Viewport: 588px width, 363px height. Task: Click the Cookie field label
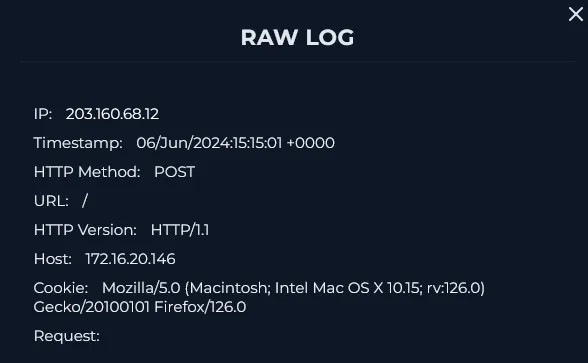pyautogui.click(x=61, y=288)
